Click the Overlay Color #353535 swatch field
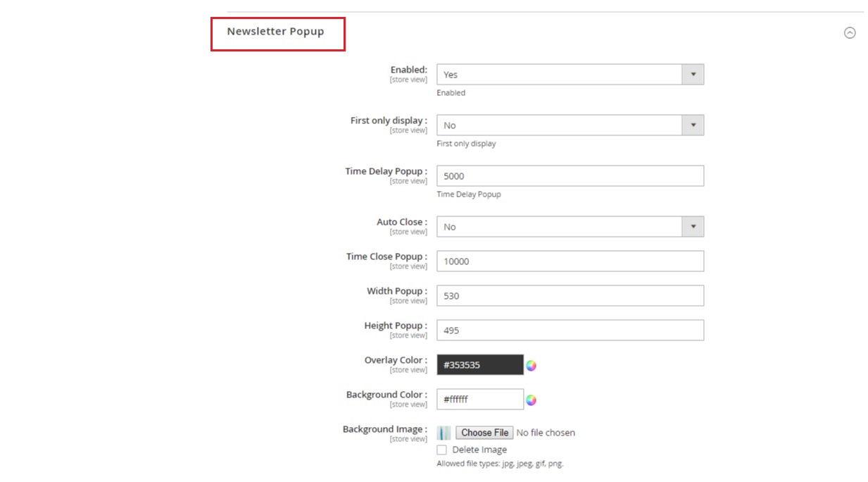The image size is (868, 482). (479, 365)
